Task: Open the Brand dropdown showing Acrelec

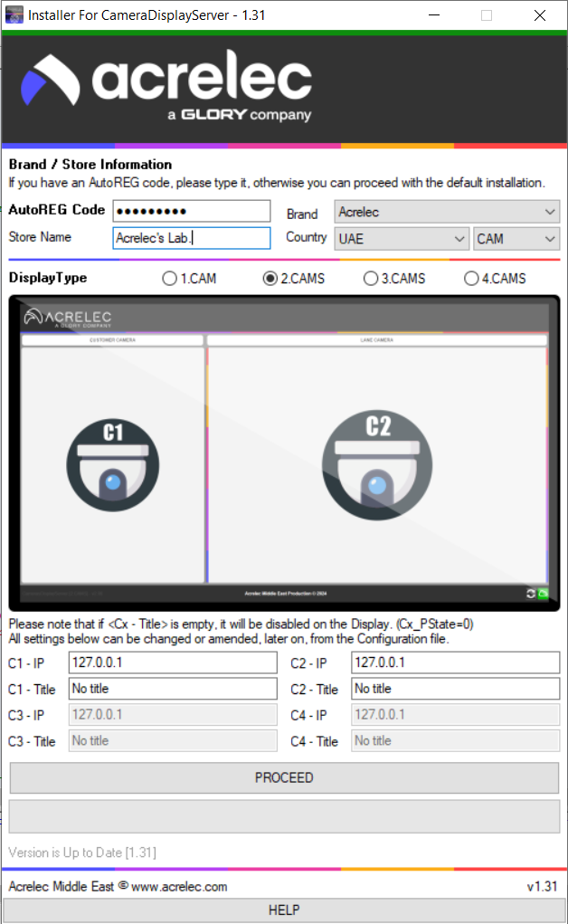Action: 447,213
